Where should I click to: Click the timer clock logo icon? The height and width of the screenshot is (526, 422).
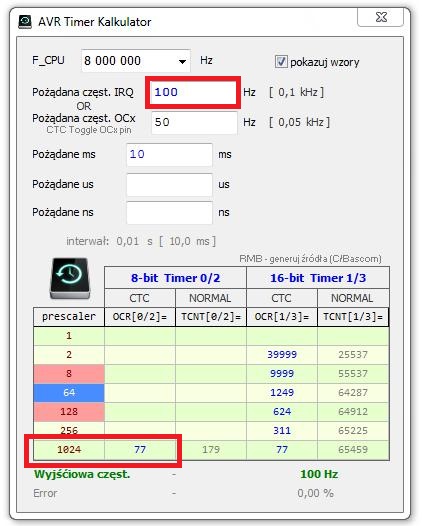tap(70, 278)
